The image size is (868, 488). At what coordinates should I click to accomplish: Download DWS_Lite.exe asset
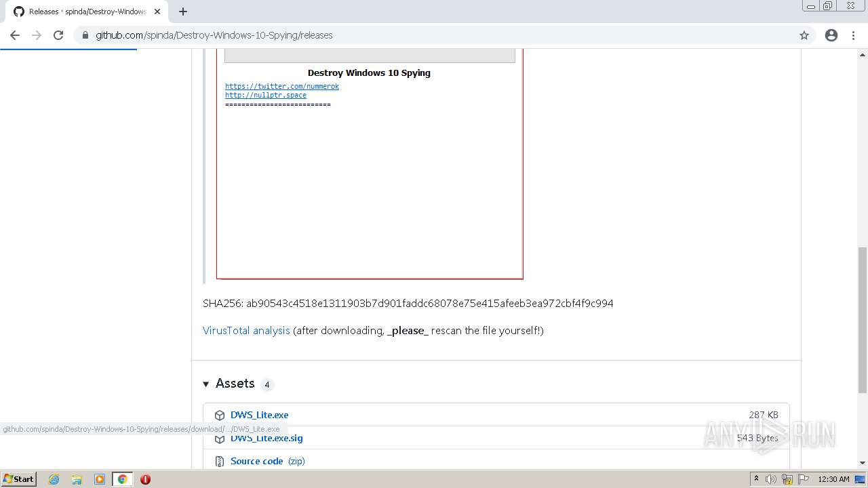point(259,415)
